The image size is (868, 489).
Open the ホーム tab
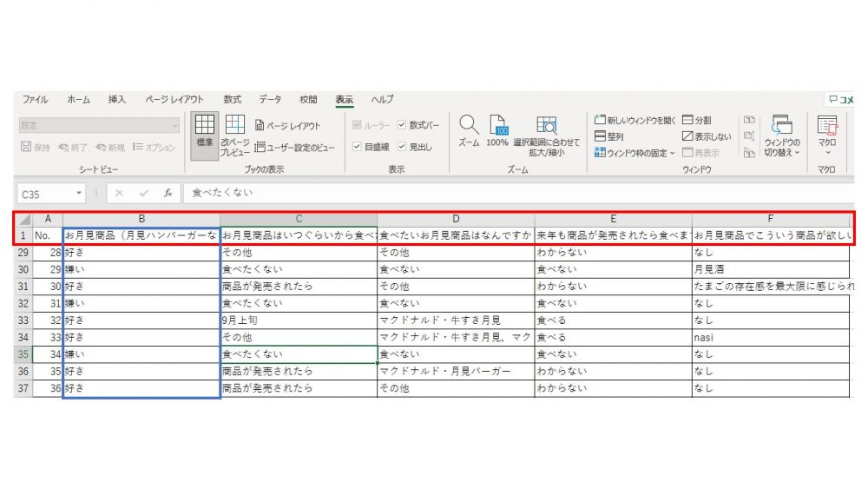78,100
